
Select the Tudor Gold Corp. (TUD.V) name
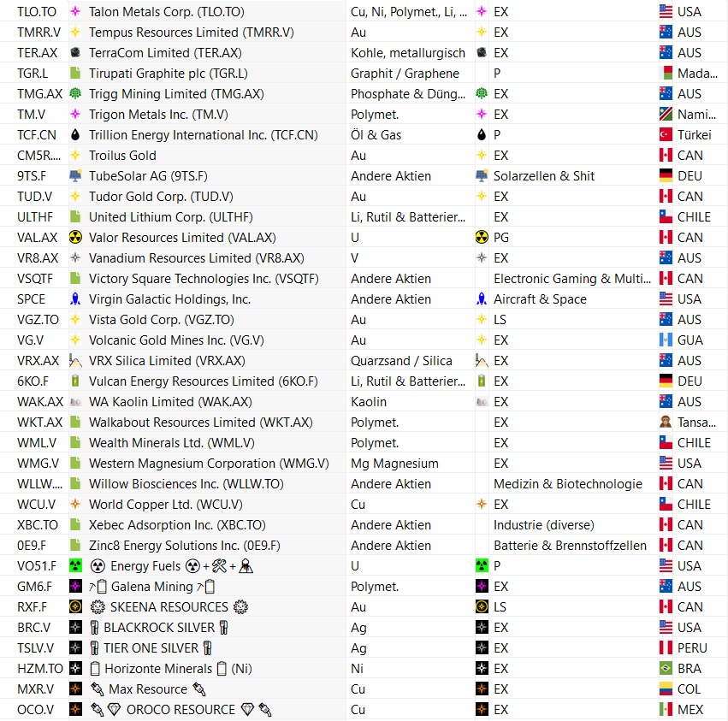click(x=161, y=197)
